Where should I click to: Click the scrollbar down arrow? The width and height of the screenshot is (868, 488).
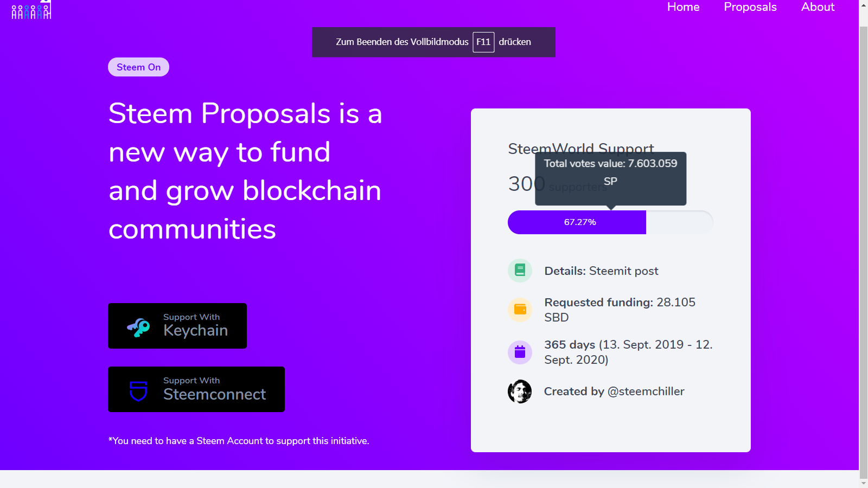click(864, 483)
